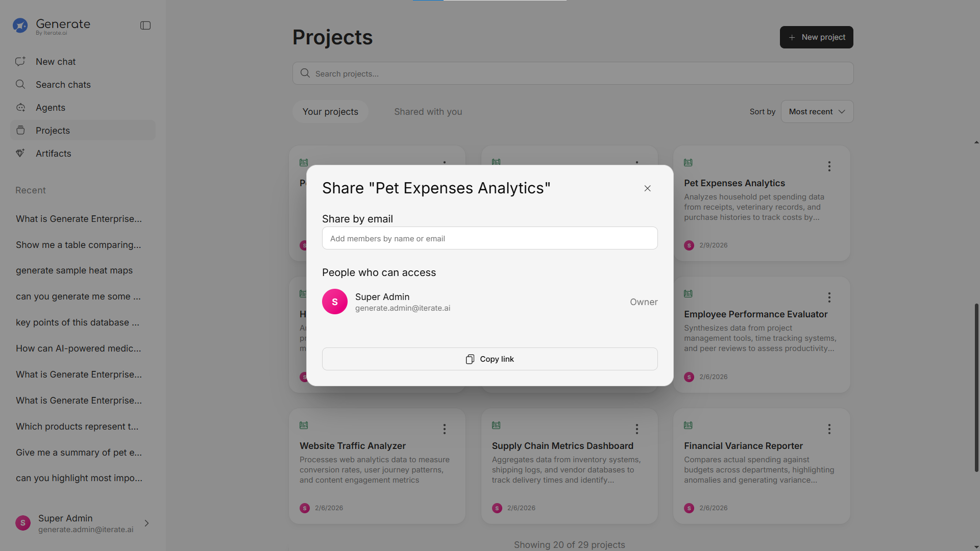Click the Copy link button
The height and width of the screenshot is (551, 980).
coord(489,359)
